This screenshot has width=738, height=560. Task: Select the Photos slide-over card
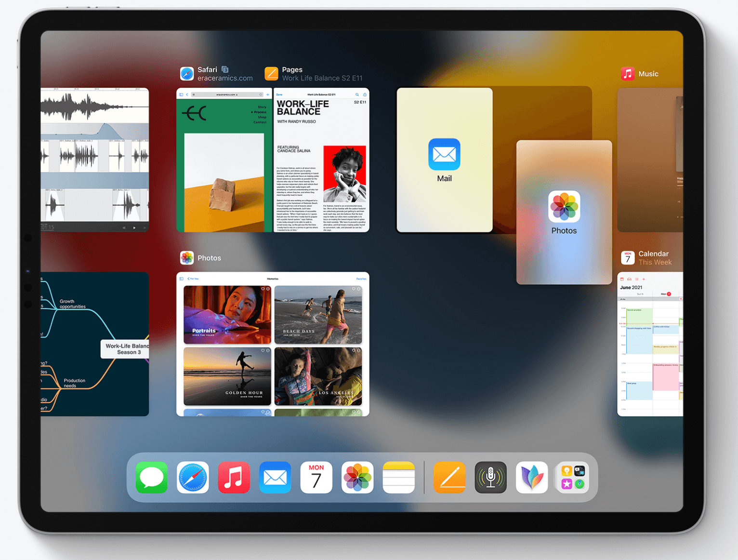(564, 212)
